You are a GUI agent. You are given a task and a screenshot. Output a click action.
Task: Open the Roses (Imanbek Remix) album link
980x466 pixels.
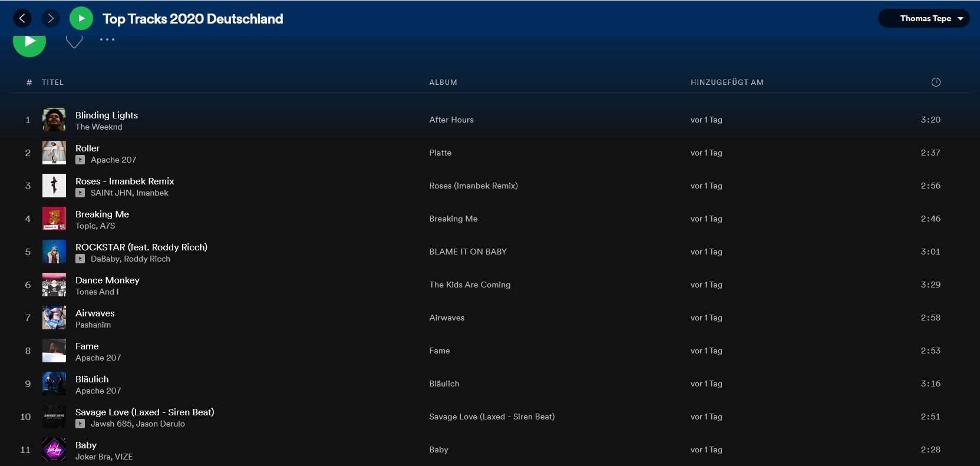click(x=473, y=186)
